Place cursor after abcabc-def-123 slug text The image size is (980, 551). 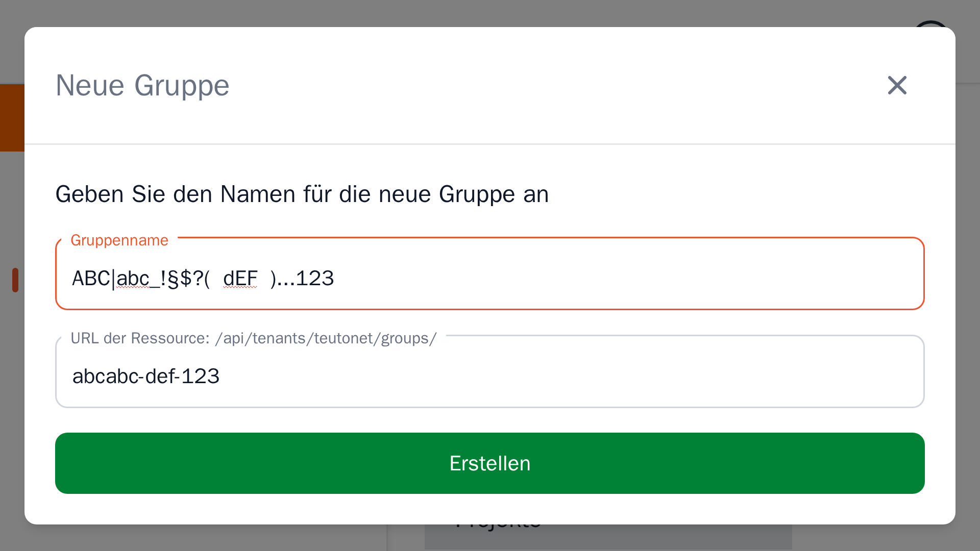(x=220, y=377)
